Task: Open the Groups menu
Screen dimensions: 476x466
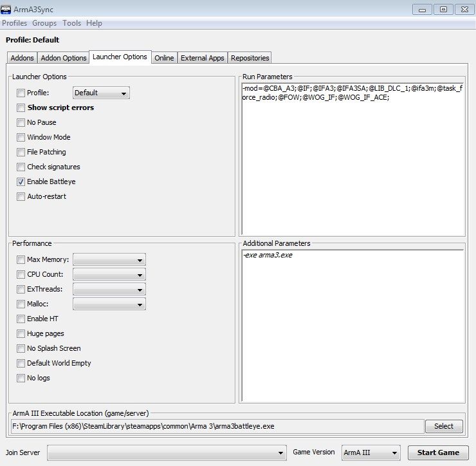Action: tap(44, 23)
